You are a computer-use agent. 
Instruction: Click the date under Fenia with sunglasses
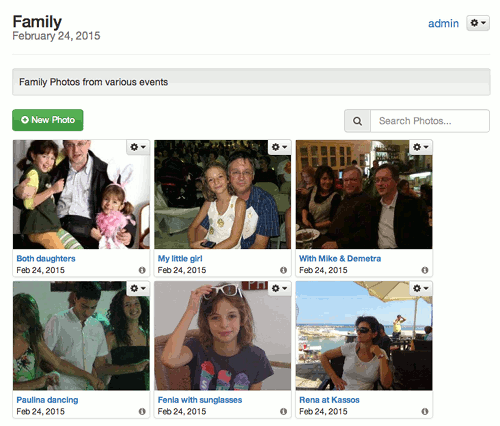click(182, 411)
